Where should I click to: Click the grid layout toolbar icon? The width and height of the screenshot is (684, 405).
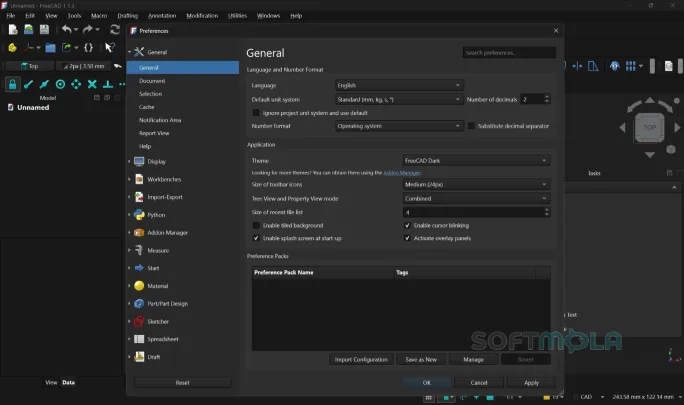[x=630, y=66]
